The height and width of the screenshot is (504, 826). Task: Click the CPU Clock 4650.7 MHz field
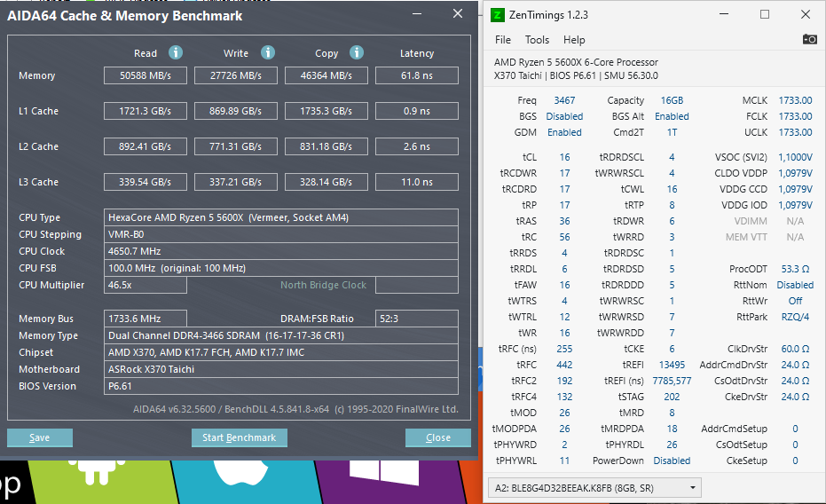tap(280, 251)
